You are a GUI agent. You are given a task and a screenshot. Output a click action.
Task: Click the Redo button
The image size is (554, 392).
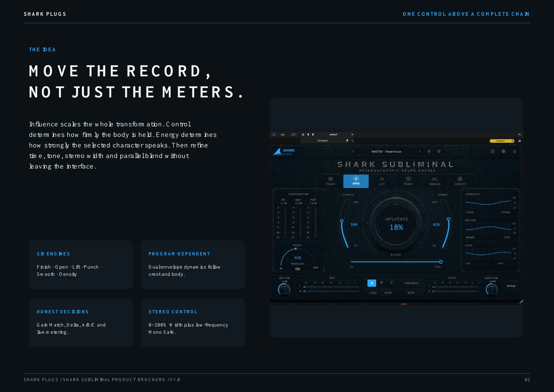pyautogui.click(x=388, y=293)
